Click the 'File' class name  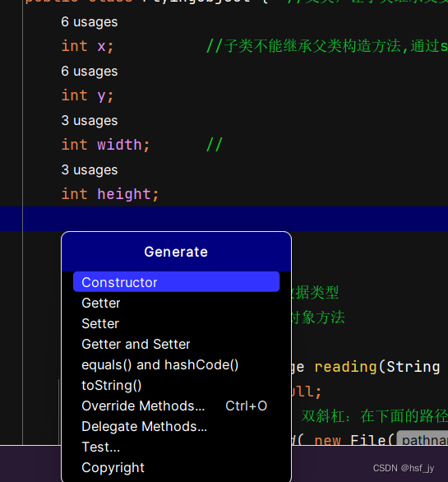[x=368, y=439]
